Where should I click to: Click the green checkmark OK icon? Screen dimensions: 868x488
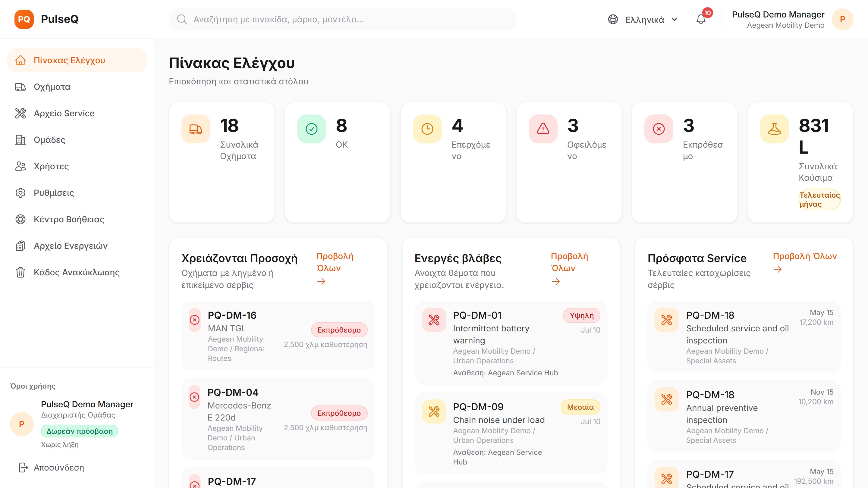(312, 129)
